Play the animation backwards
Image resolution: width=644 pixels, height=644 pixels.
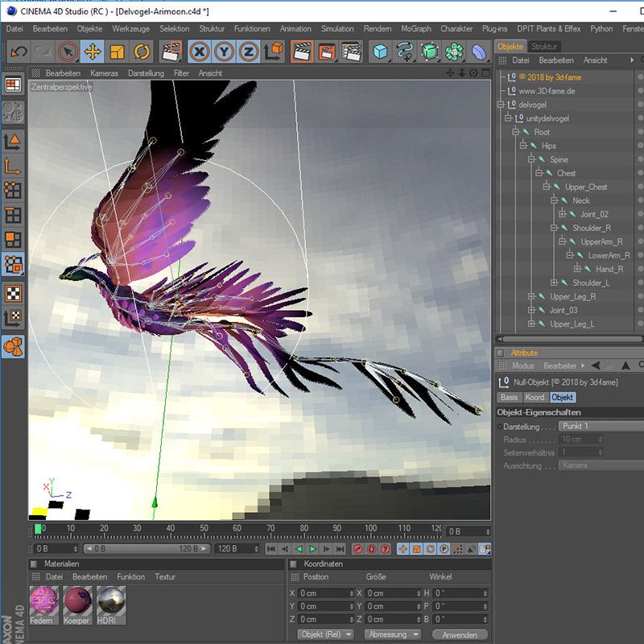tap(299, 549)
